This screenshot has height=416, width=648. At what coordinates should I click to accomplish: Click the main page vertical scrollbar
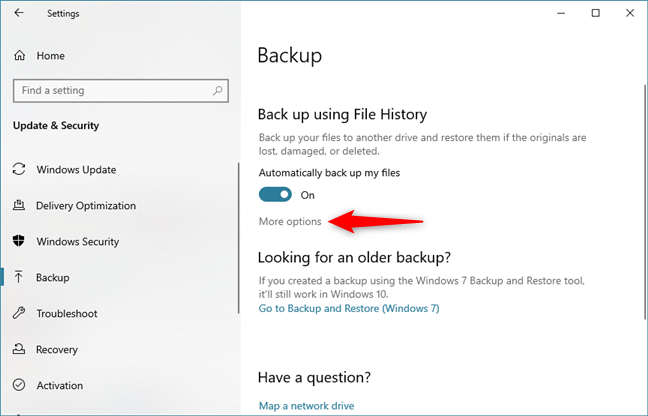[645, 202]
